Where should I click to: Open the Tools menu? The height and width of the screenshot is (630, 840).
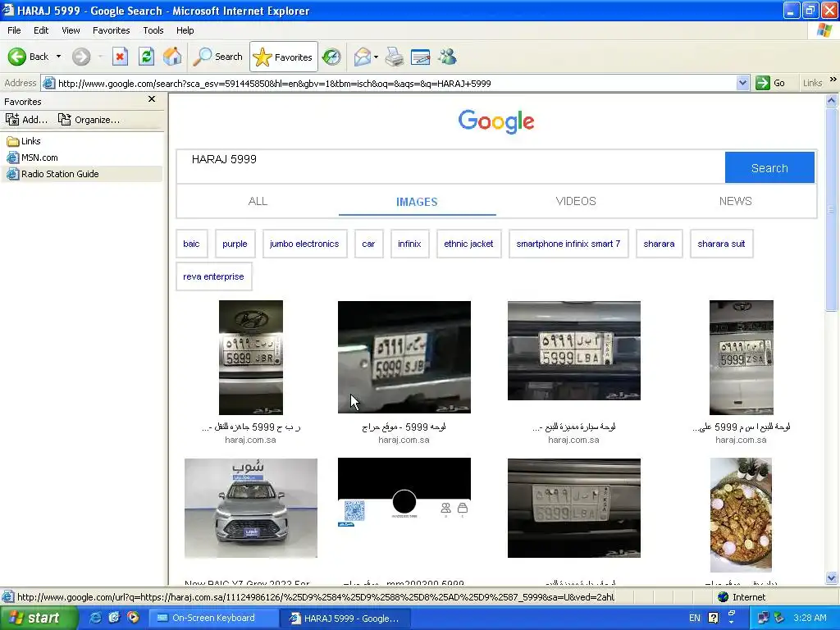coord(153,30)
